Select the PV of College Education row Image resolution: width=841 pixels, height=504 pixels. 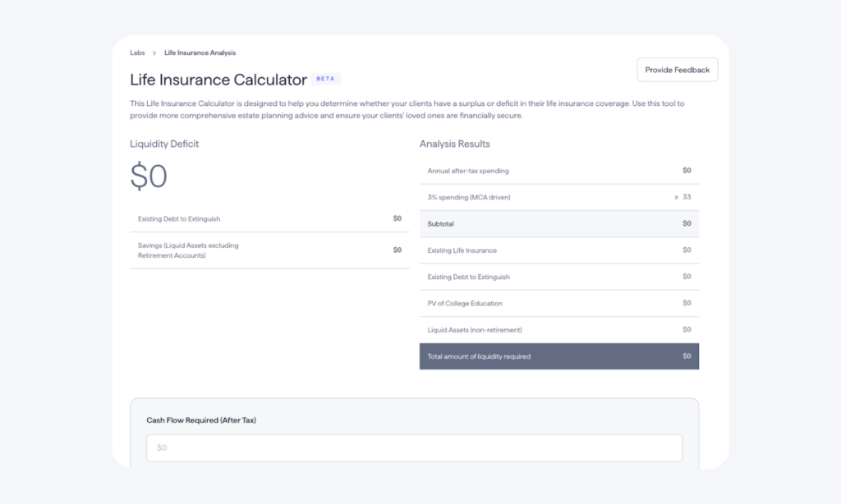[x=558, y=304]
